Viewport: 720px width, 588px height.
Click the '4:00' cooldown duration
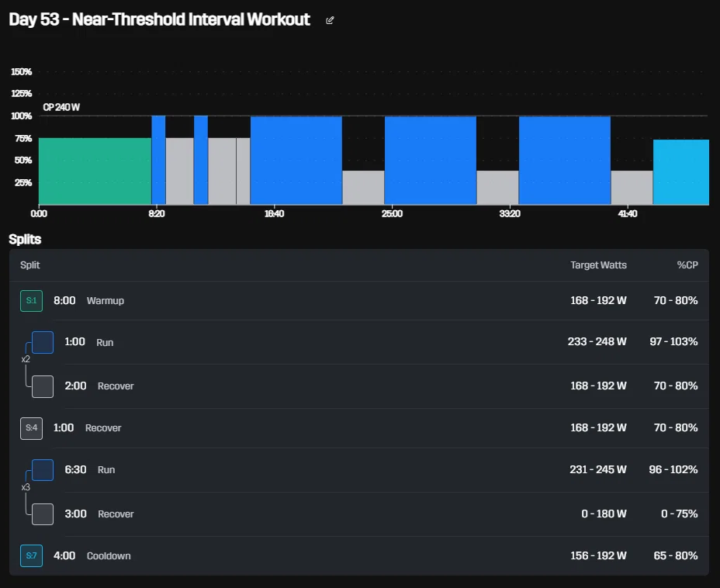click(64, 555)
